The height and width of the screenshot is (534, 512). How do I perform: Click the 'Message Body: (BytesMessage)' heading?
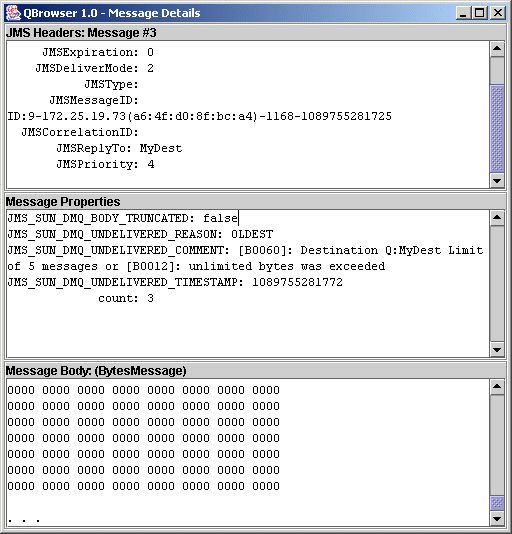tap(96, 371)
